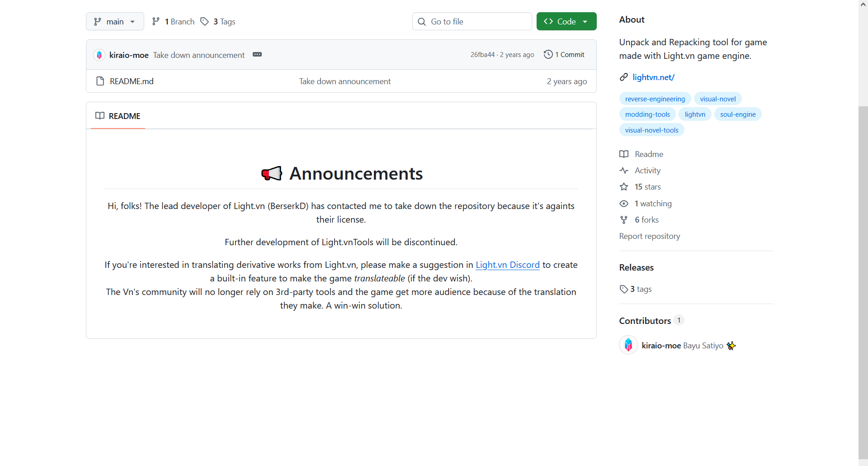Open the lightvn.net/ website link
Image resolution: width=868 pixels, height=466 pixels.
click(654, 77)
